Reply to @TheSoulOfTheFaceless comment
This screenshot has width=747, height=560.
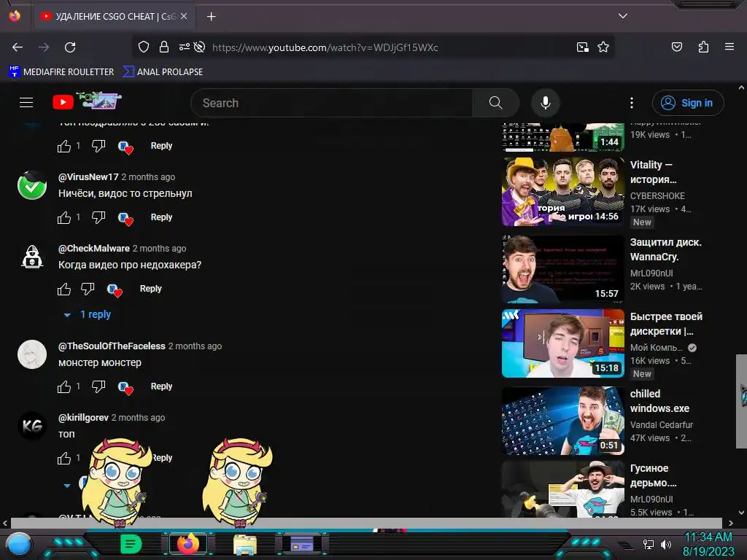pyautogui.click(x=161, y=386)
